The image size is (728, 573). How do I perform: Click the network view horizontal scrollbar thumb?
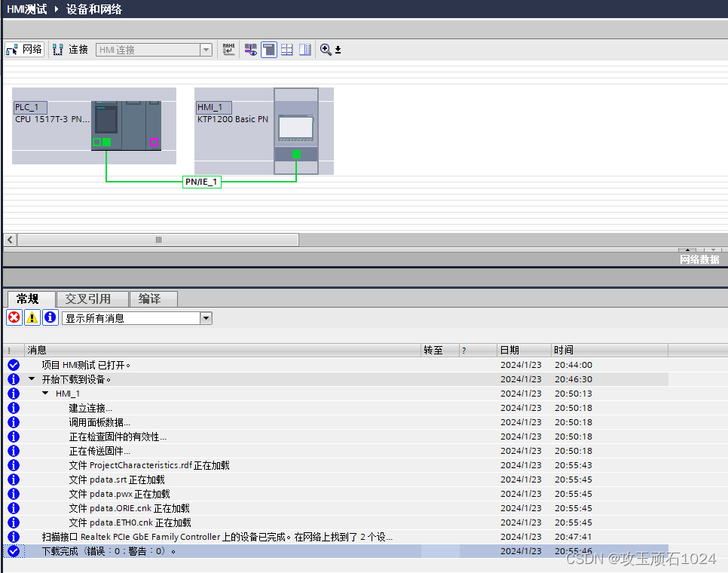(x=158, y=240)
